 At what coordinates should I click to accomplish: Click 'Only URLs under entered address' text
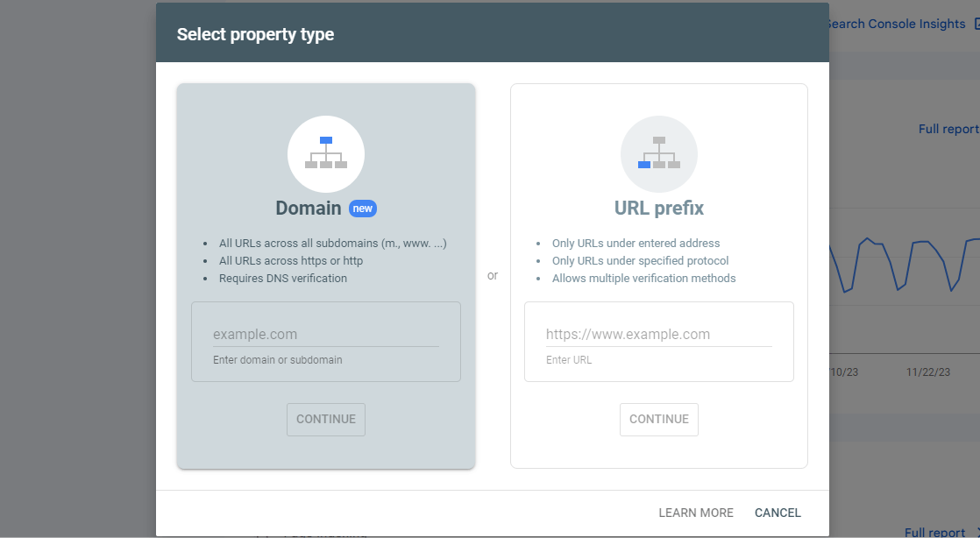coord(636,243)
